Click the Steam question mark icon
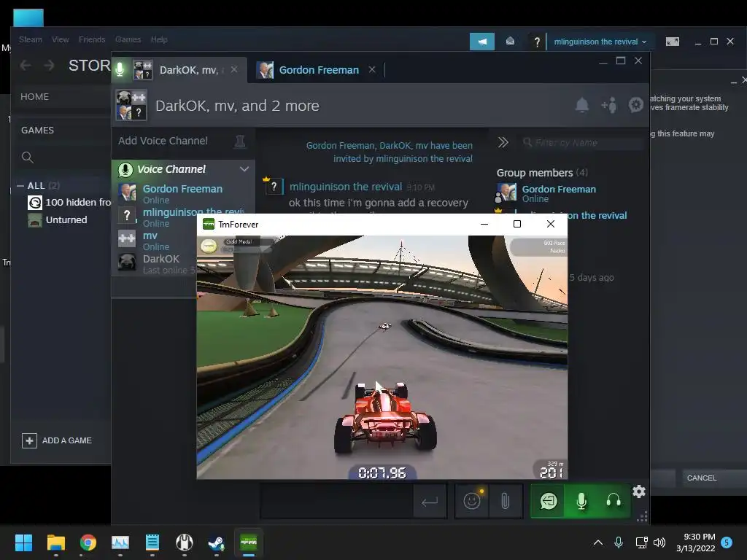747x560 pixels. tap(537, 42)
